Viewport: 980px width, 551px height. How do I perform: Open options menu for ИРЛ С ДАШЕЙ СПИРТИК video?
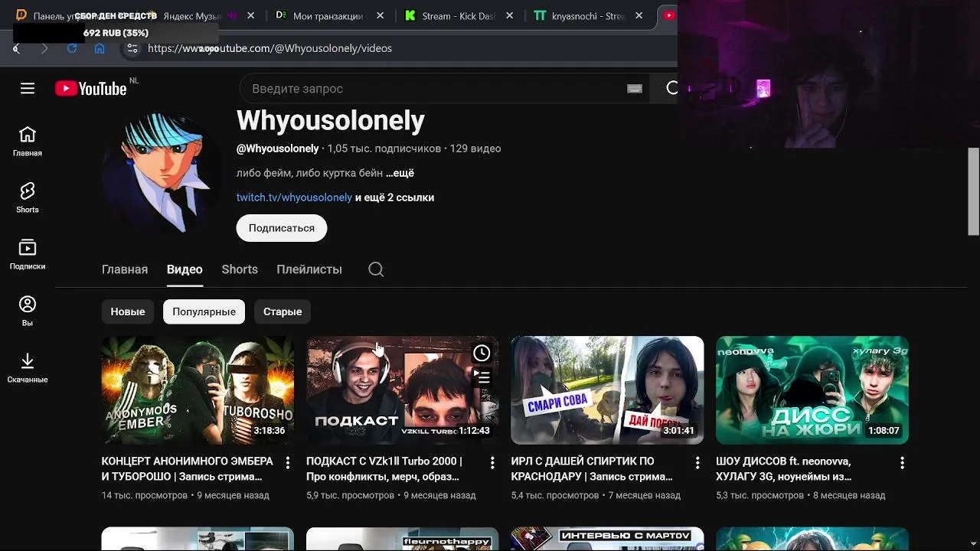(x=697, y=463)
